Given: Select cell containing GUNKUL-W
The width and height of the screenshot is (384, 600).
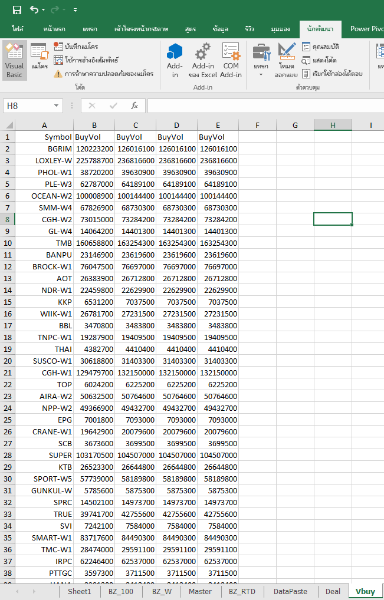Looking at the screenshot, I should tap(44, 490).
